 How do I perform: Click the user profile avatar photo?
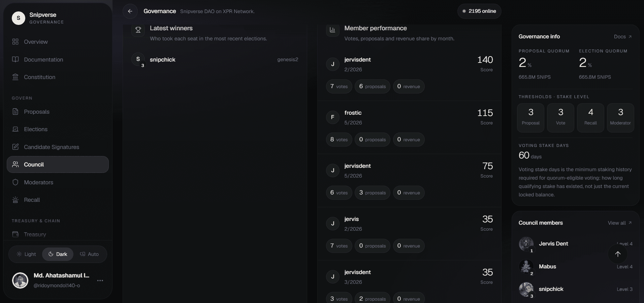click(20, 280)
